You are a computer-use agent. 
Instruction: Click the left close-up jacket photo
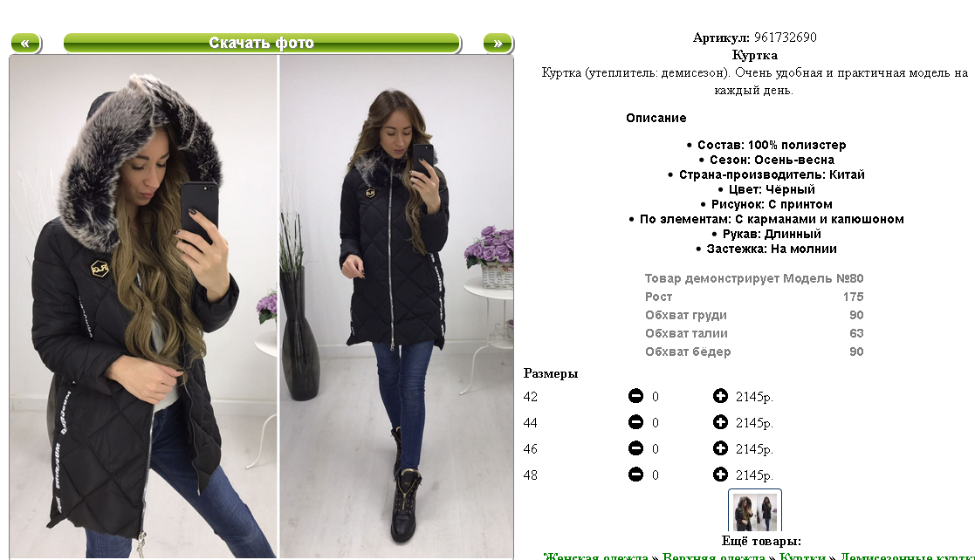(x=143, y=307)
